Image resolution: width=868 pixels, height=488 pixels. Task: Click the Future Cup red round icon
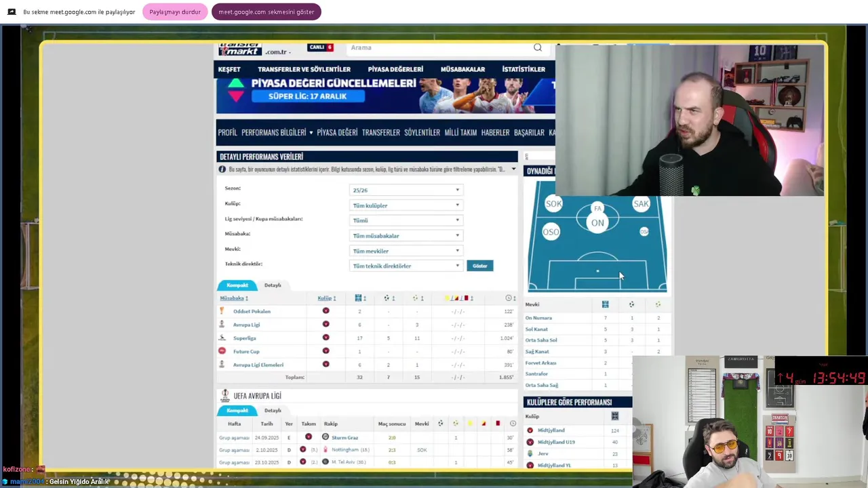(x=222, y=351)
